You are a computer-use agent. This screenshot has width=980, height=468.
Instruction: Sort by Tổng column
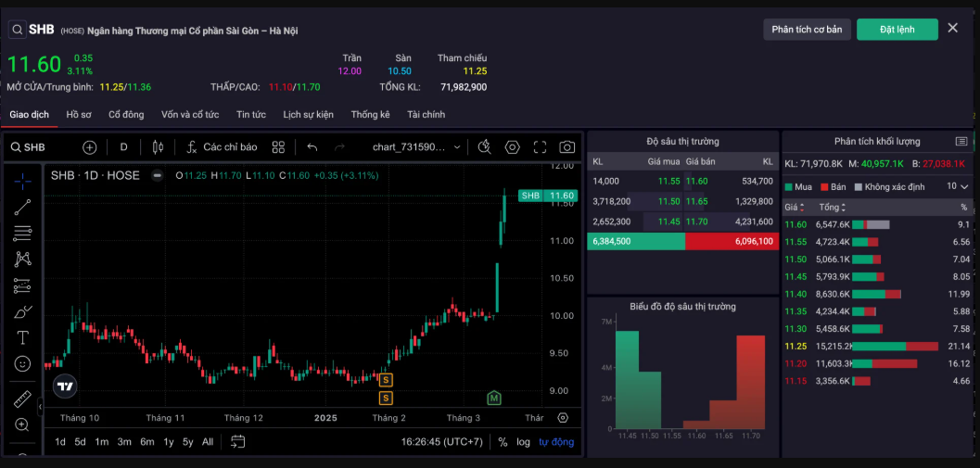(832, 207)
